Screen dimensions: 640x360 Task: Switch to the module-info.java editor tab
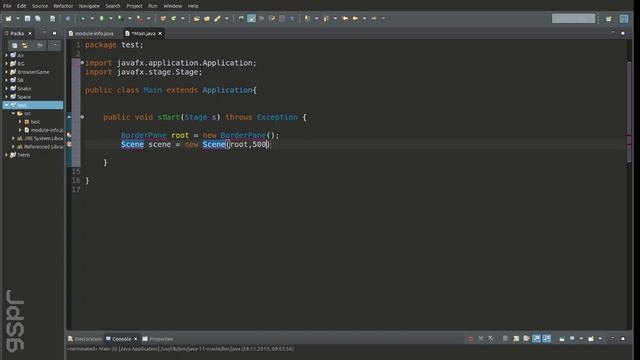(91, 33)
